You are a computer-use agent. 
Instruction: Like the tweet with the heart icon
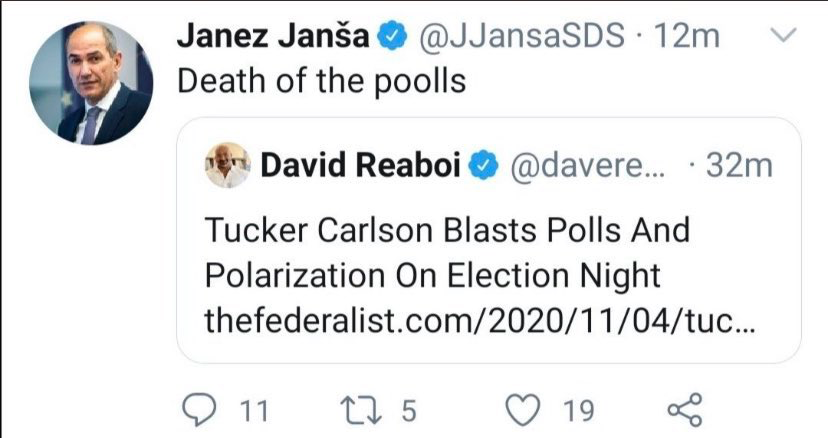click(x=523, y=411)
